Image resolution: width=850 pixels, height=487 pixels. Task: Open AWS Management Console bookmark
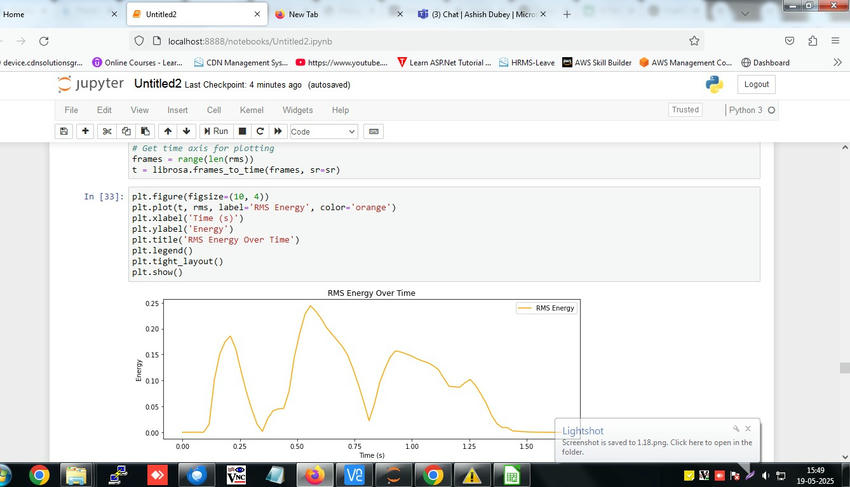(x=686, y=62)
